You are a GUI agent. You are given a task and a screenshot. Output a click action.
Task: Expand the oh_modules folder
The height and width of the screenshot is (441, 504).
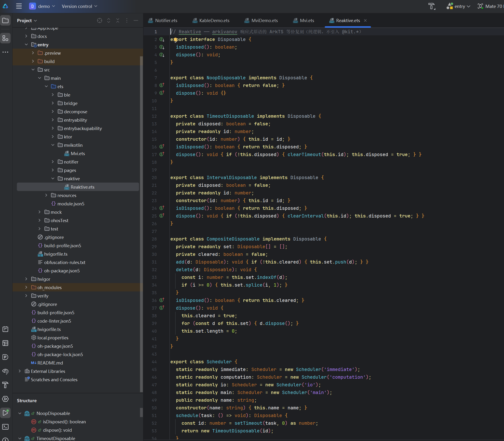(x=26, y=287)
